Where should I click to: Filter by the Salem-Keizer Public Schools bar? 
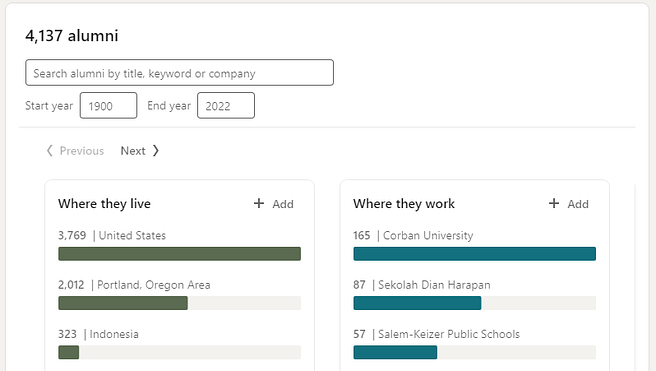click(474, 352)
